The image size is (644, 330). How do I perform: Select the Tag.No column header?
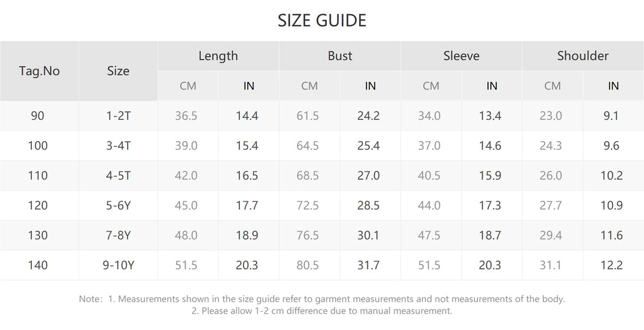click(40, 71)
